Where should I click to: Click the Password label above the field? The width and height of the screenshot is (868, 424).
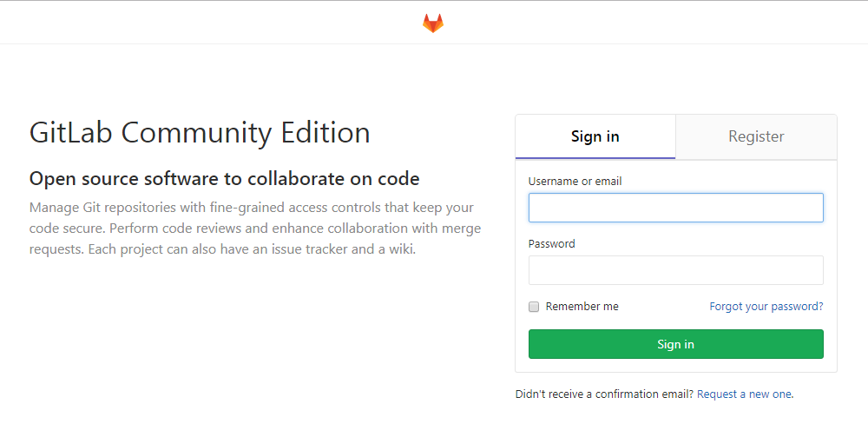click(x=551, y=244)
